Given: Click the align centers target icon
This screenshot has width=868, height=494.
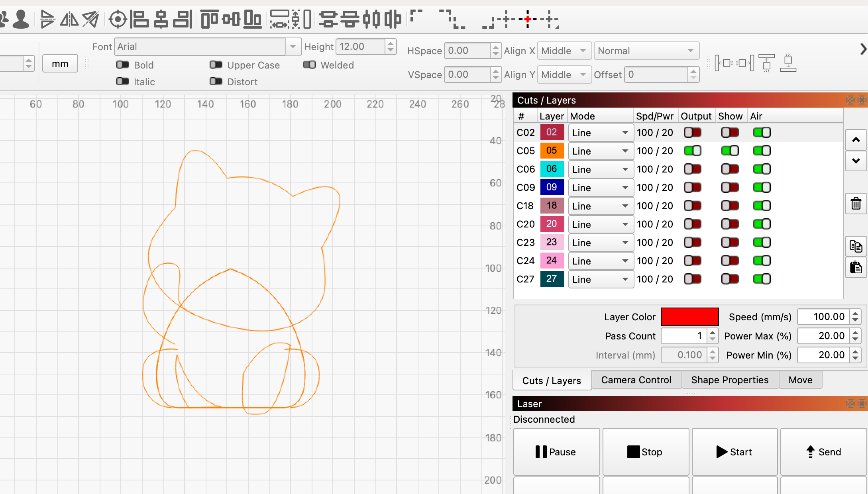Looking at the screenshot, I should 118,19.
